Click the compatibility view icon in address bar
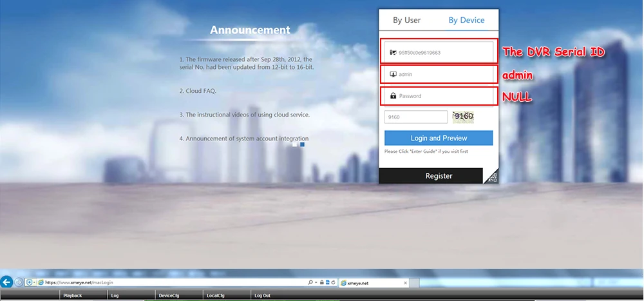 pyautogui.click(x=327, y=282)
